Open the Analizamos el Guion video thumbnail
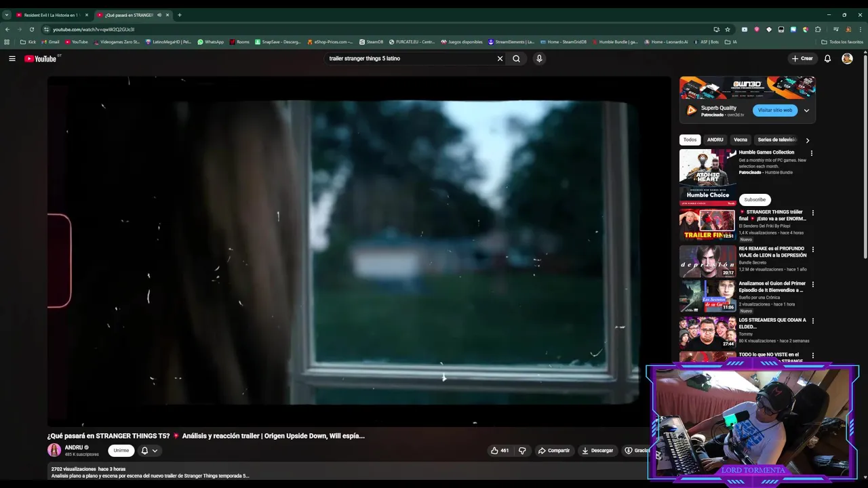The image size is (868, 488). 707,296
